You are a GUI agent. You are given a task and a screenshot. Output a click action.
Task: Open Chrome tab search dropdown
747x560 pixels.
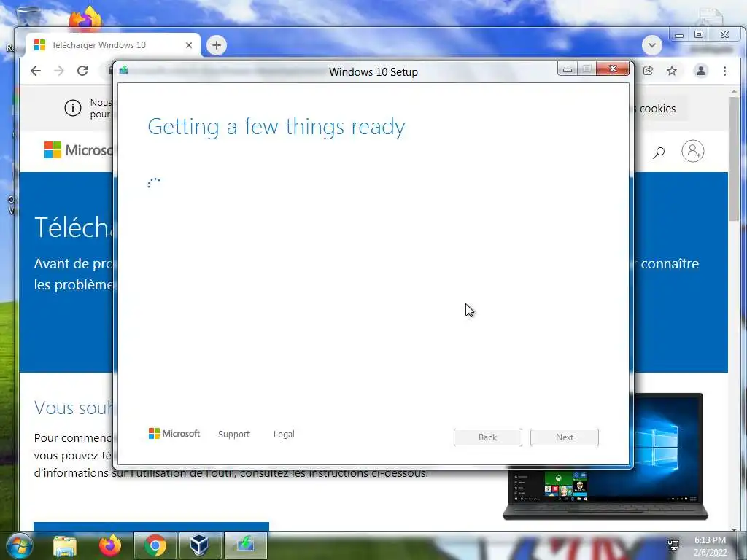click(651, 45)
